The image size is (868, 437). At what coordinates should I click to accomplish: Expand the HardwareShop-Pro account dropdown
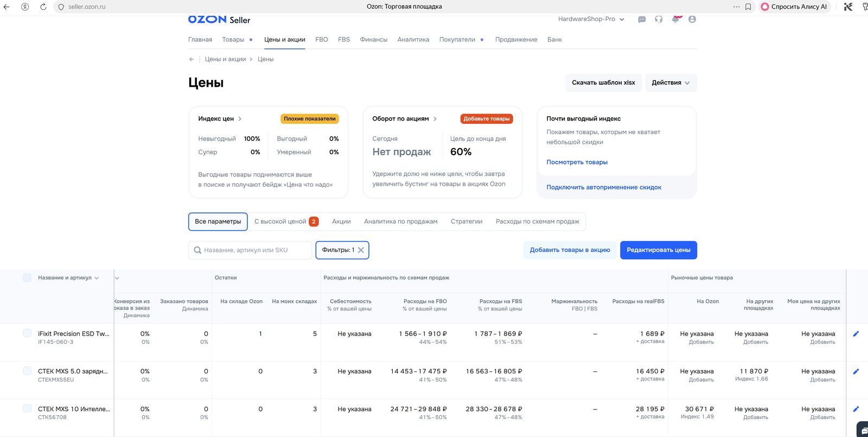591,19
